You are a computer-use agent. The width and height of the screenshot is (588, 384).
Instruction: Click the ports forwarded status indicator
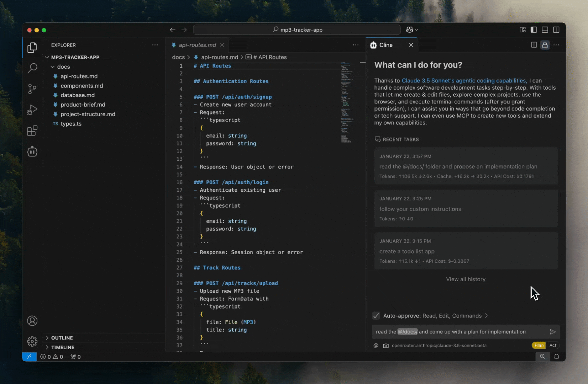tap(75, 357)
